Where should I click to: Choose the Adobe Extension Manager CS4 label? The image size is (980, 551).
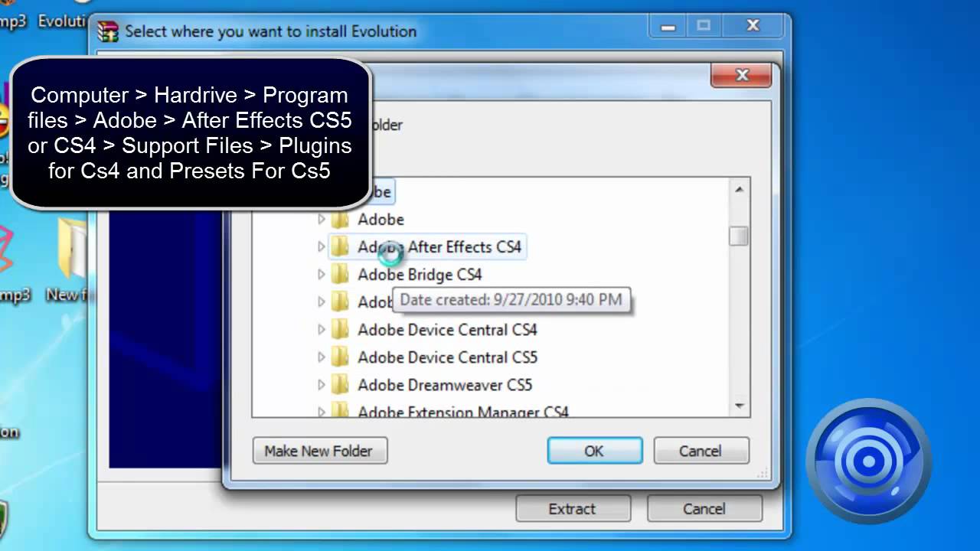point(463,411)
